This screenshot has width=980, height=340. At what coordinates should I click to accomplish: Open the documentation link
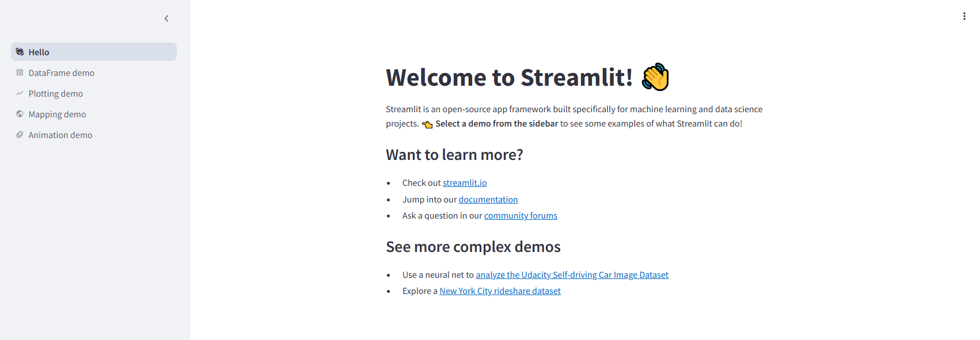coord(488,200)
